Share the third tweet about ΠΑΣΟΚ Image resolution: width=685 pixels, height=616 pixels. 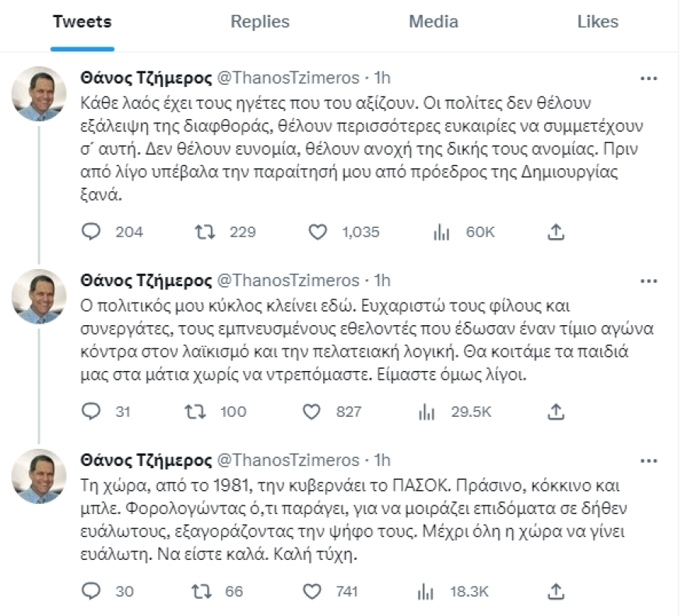556,592
